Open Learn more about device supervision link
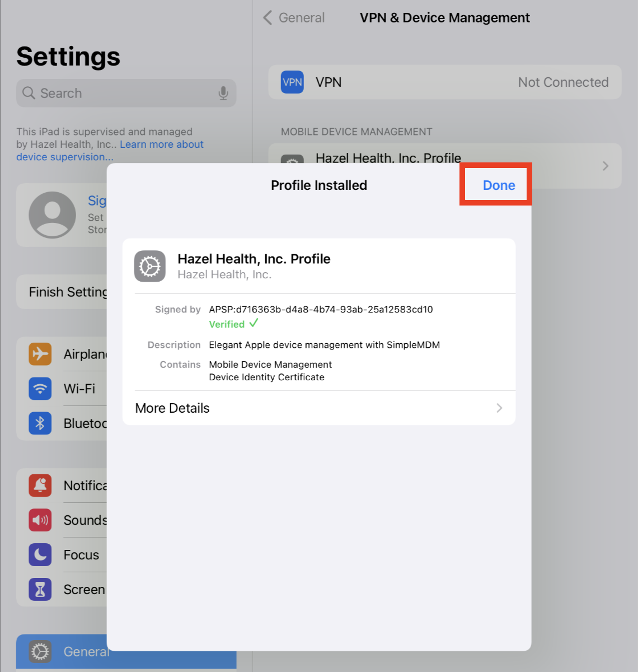638x672 pixels. (x=110, y=151)
